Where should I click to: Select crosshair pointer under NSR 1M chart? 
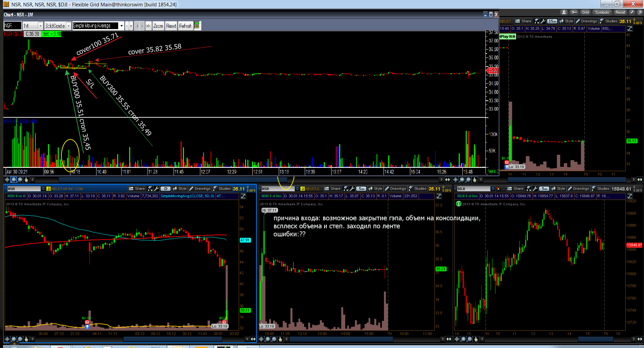click(7, 180)
